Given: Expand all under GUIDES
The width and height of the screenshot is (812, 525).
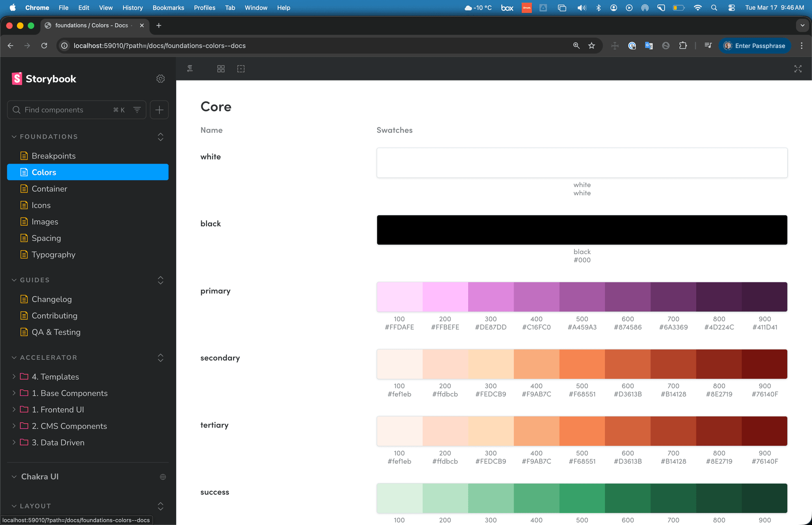Looking at the screenshot, I should tap(160, 280).
